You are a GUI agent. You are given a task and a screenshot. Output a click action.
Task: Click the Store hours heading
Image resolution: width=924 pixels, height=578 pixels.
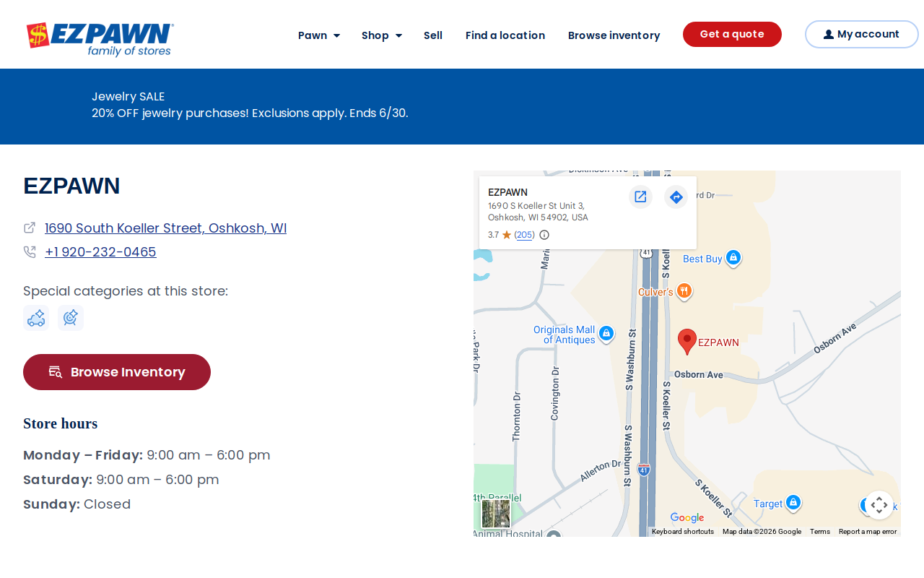61,423
